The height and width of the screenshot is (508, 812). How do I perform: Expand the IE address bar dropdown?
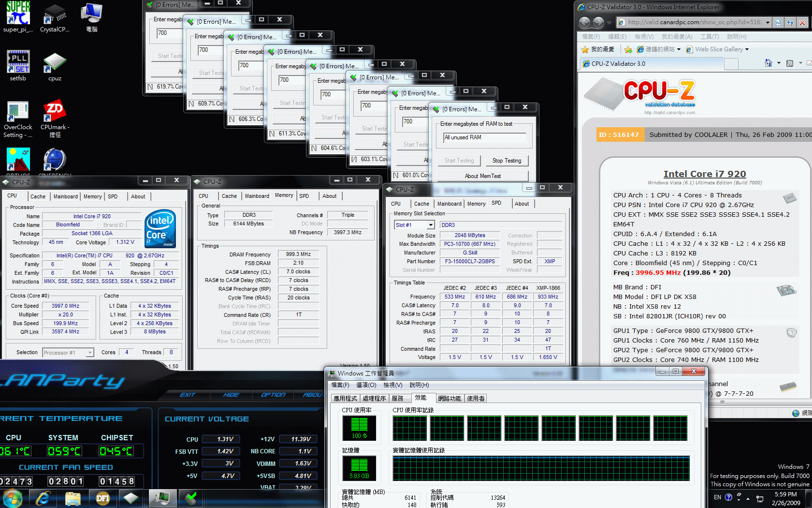click(x=768, y=22)
